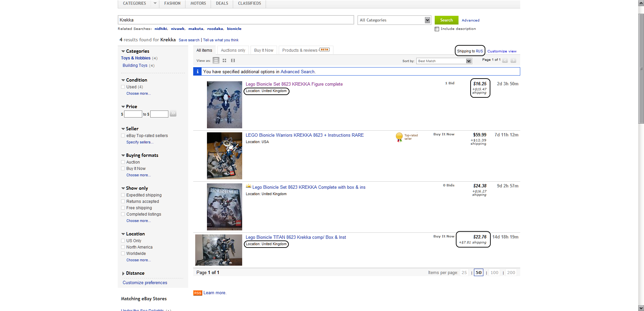Image resolution: width=644 pixels, height=311 pixels.
Task: Open thumbnail of Bionicle Set 8623 Figure complete
Action: pyautogui.click(x=224, y=105)
